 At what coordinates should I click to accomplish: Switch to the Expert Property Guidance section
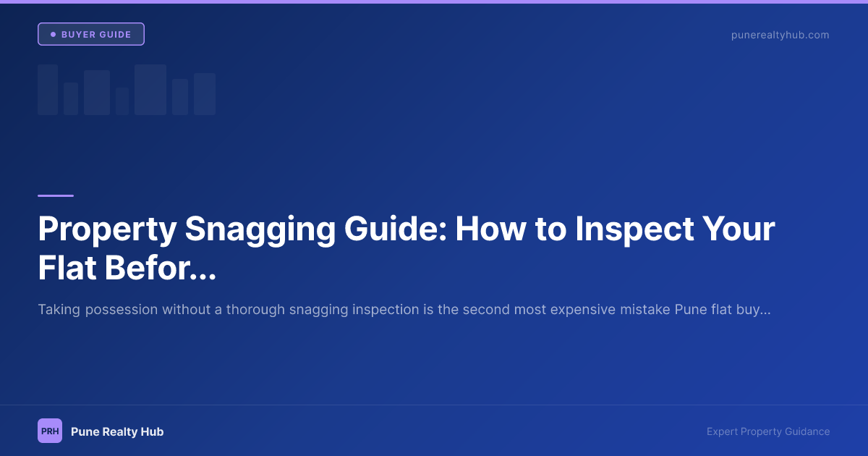pyautogui.click(x=768, y=431)
